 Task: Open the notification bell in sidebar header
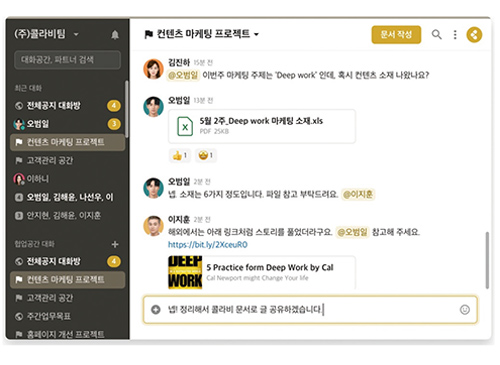115,35
